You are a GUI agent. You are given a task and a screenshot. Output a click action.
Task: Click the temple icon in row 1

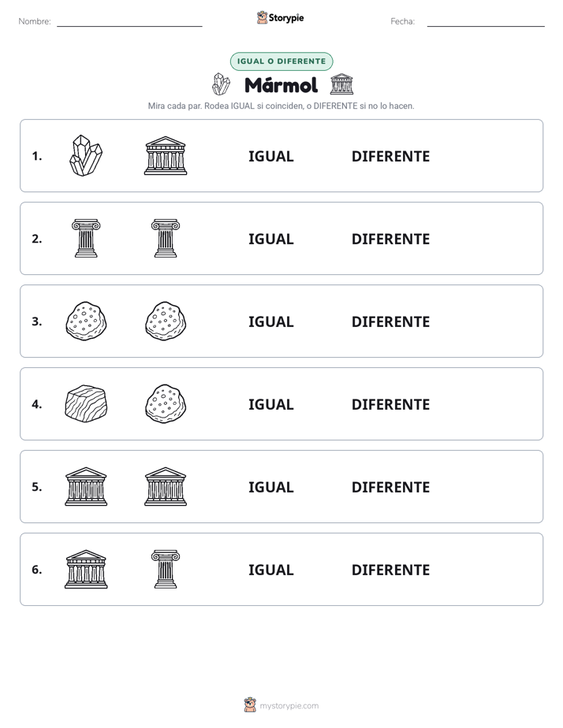[166, 155]
